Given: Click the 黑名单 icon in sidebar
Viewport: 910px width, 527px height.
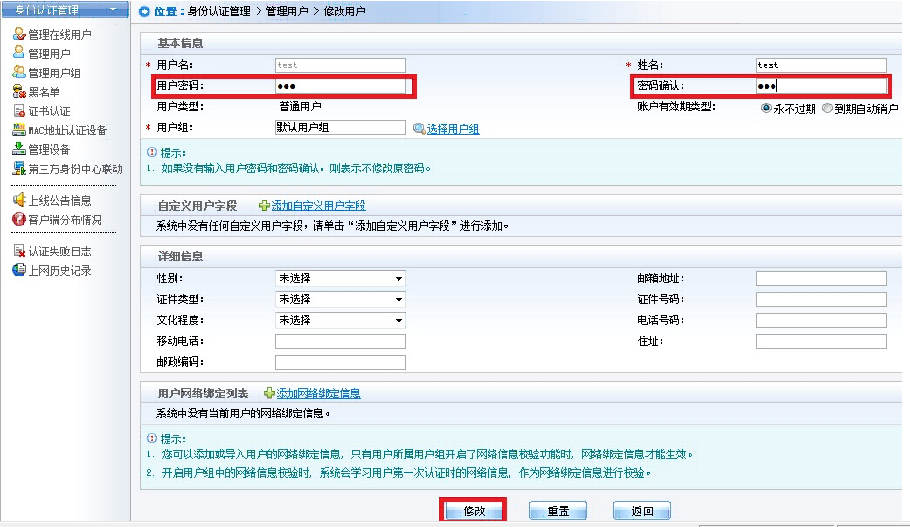Looking at the screenshot, I should [19, 91].
